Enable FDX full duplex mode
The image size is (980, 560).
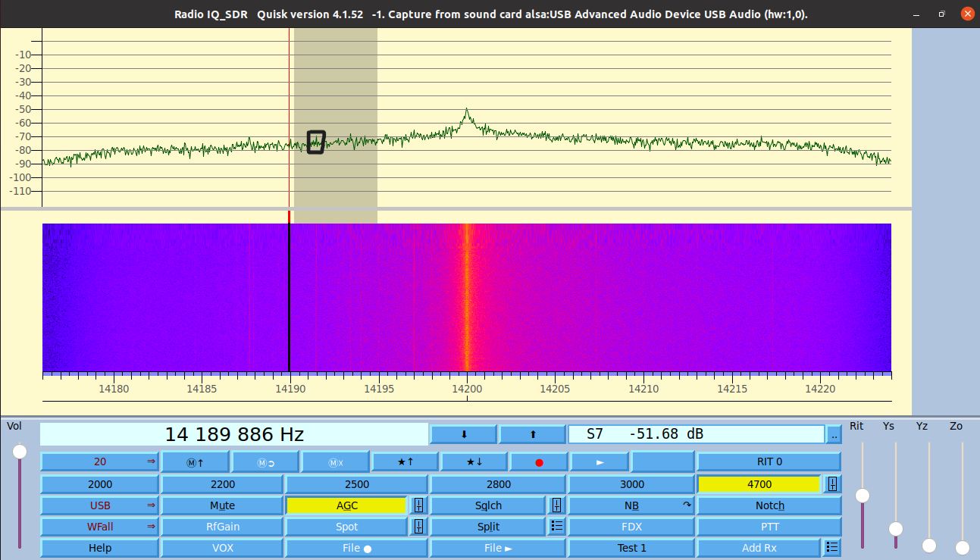click(631, 526)
